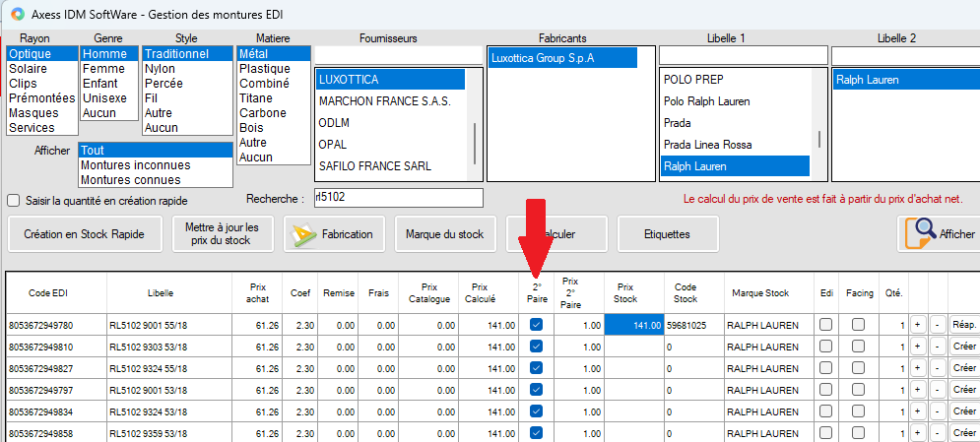Click the Axess IDM app icon in title bar
The height and width of the screenshot is (442, 980).
coord(18,15)
